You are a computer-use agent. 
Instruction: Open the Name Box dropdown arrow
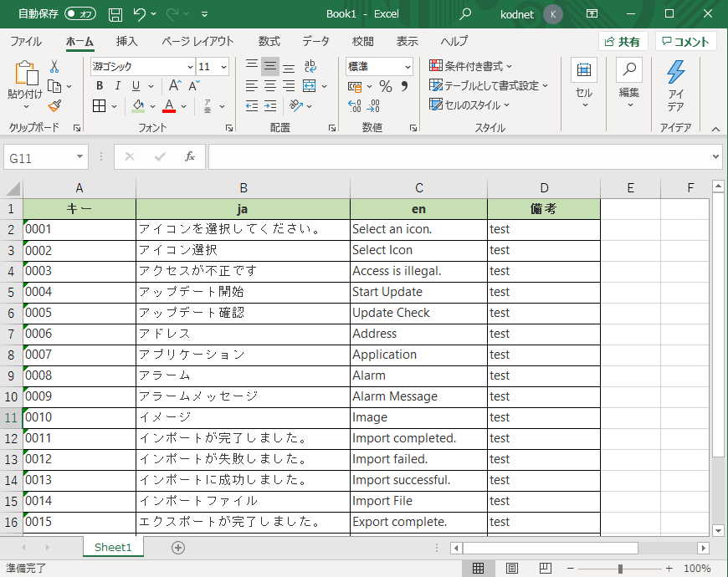pyautogui.click(x=79, y=157)
